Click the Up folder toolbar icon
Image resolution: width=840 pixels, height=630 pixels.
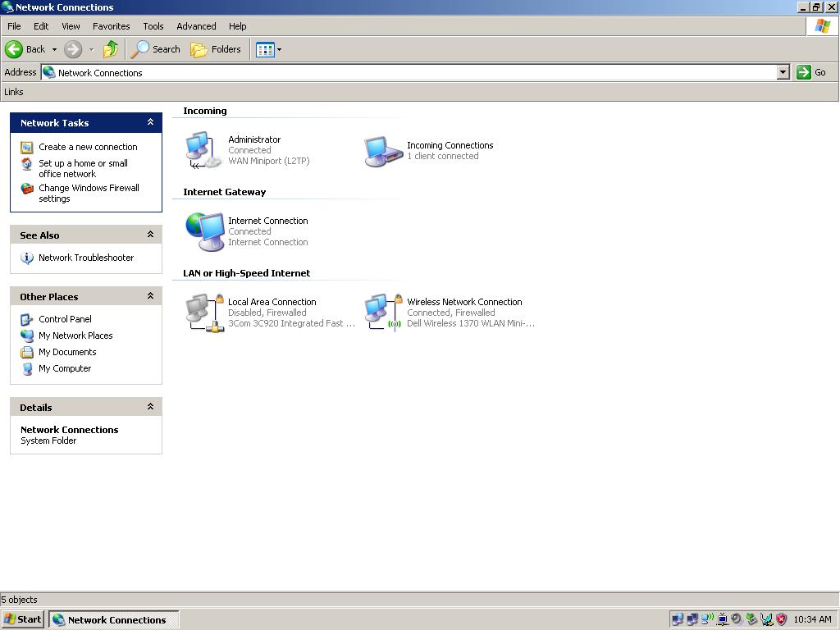110,49
